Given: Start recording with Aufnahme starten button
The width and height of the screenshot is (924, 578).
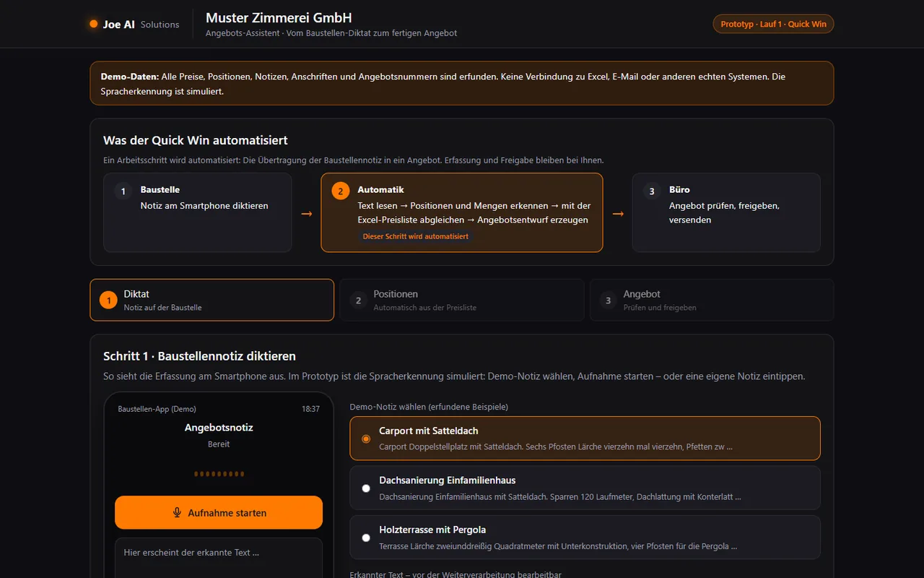Looking at the screenshot, I should pos(219,513).
